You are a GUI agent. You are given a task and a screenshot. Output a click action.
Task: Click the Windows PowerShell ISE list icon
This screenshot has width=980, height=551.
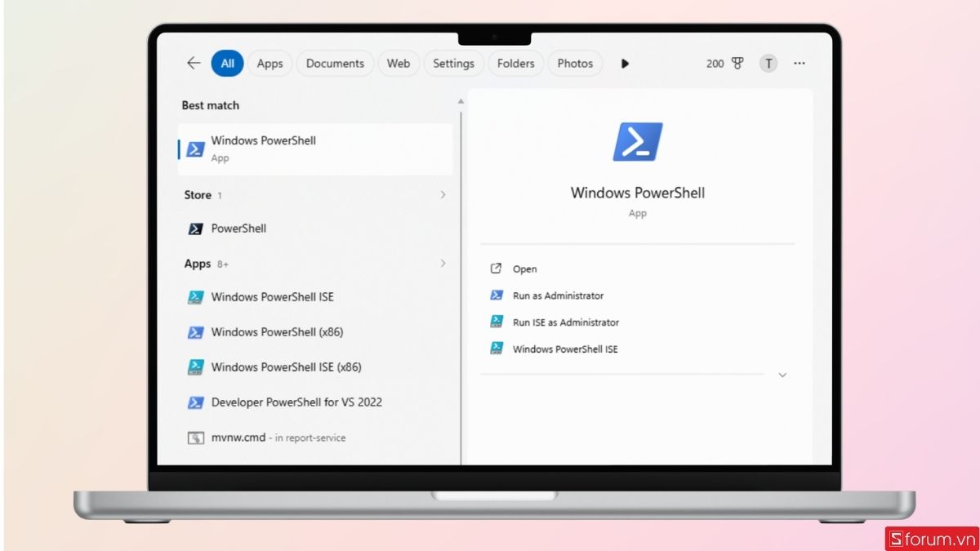click(x=195, y=297)
